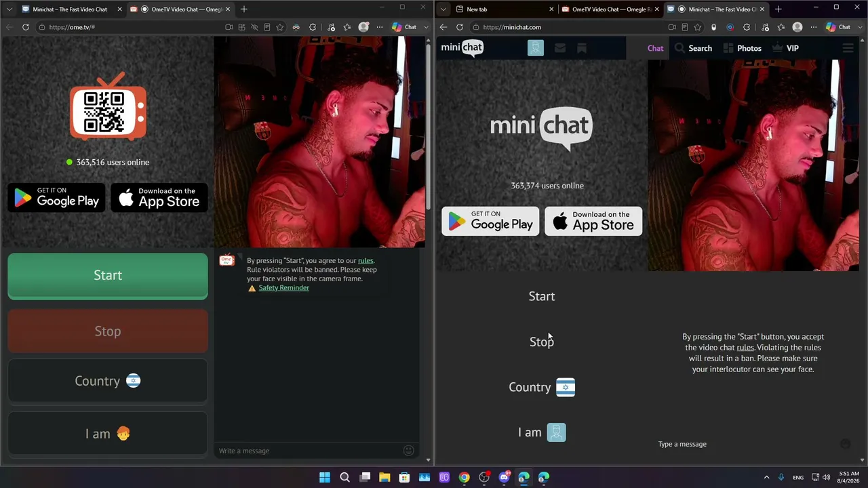Open VIP in the Minichat header
Viewport: 868px width, 488px height.
click(785, 48)
